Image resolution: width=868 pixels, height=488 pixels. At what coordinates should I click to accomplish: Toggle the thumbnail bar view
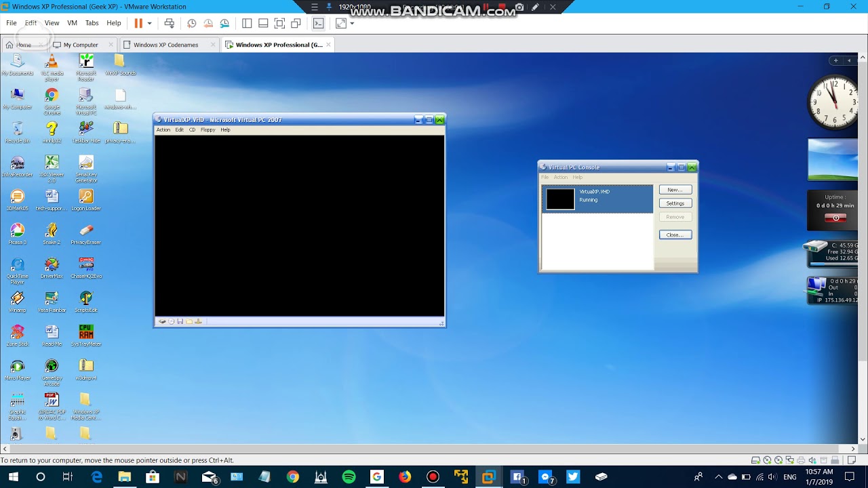263,23
